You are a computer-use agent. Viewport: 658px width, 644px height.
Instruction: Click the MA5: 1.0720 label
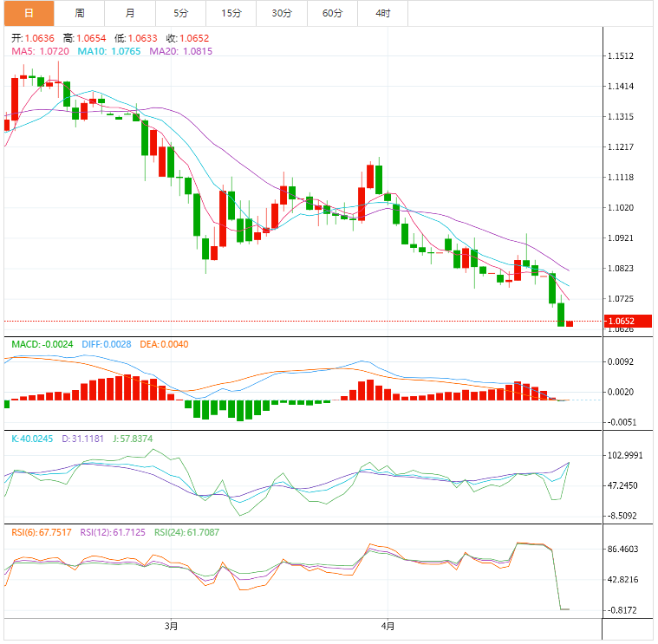tap(40, 51)
